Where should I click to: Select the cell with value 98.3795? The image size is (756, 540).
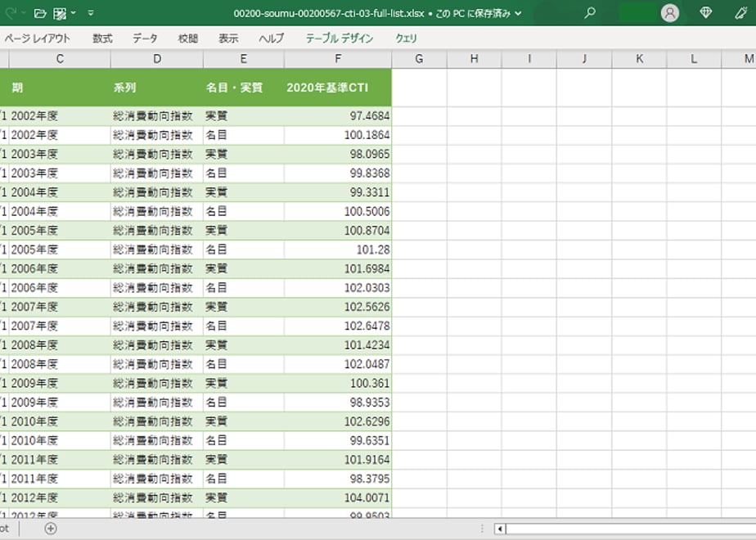(338, 479)
